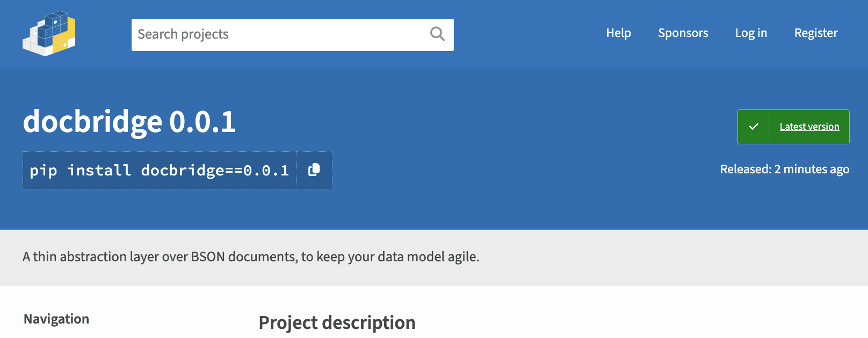Click the docbridge 0.0.1 title
The width and height of the screenshot is (868, 338).
pyautogui.click(x=129, y=122)
